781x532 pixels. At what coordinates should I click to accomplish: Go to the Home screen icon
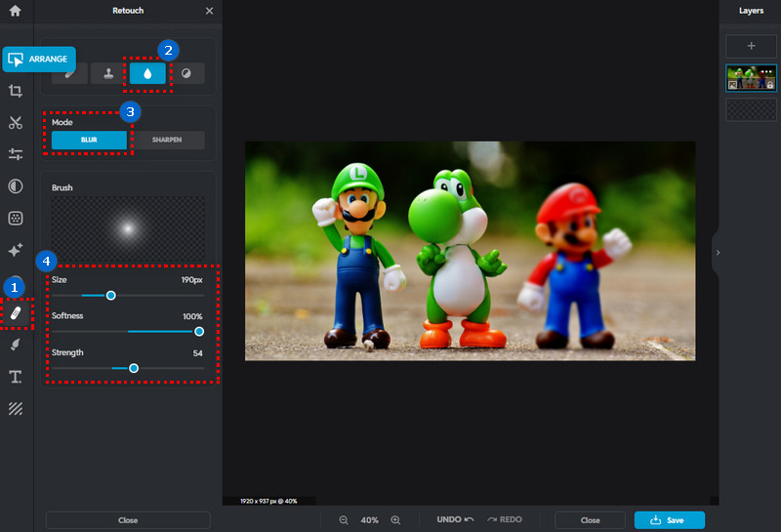15,11
